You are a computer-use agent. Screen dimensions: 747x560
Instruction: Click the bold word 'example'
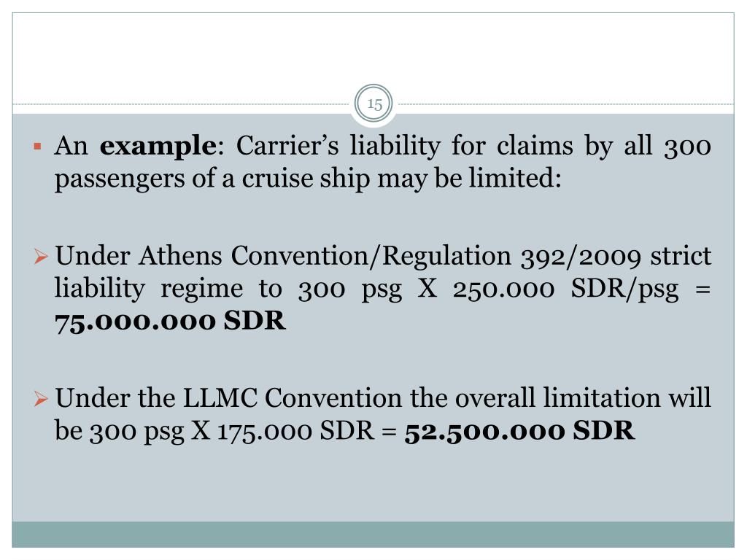(158, 146)
